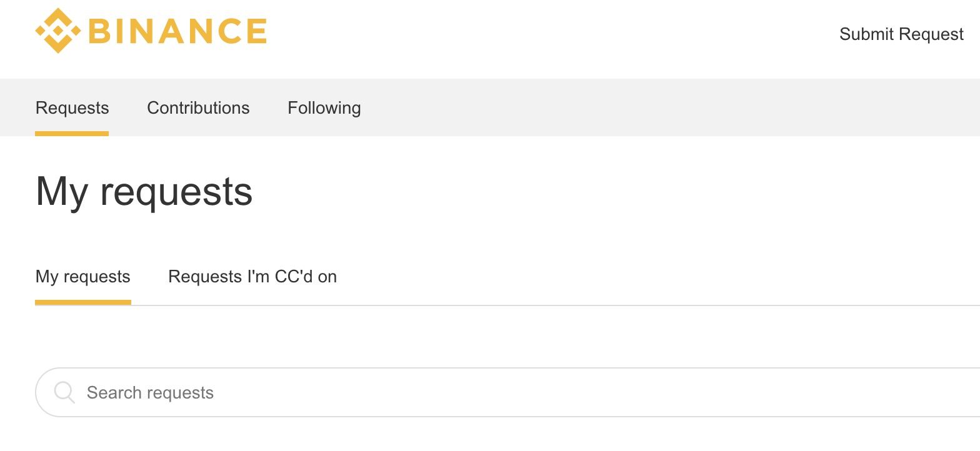Click yellow underline beneath Requests tab

72,133
